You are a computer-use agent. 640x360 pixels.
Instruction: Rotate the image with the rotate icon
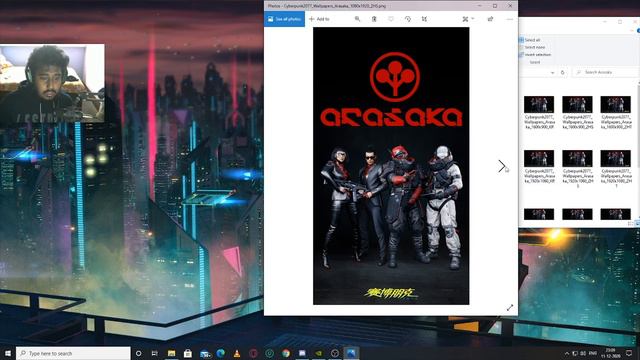pyautogui.click(x=407, y=19)
